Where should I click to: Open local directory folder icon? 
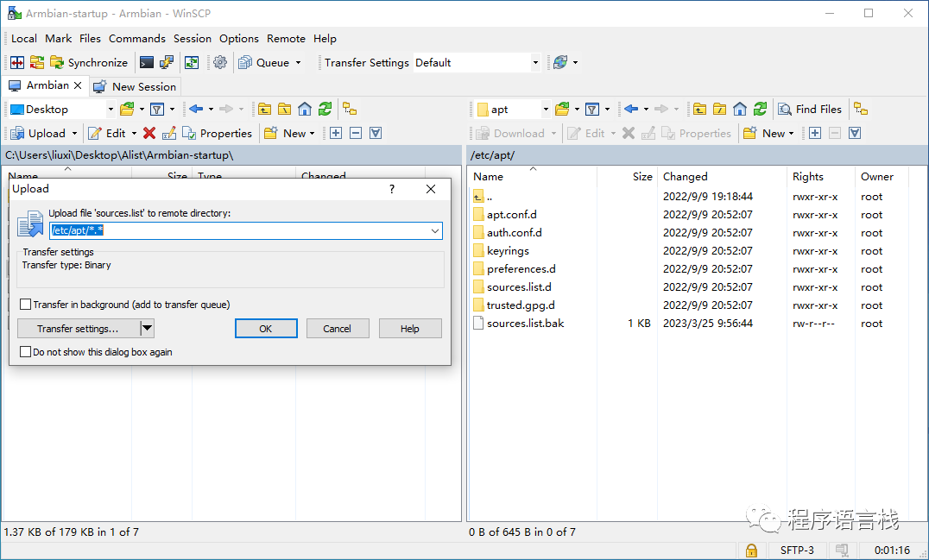point(127,109)
